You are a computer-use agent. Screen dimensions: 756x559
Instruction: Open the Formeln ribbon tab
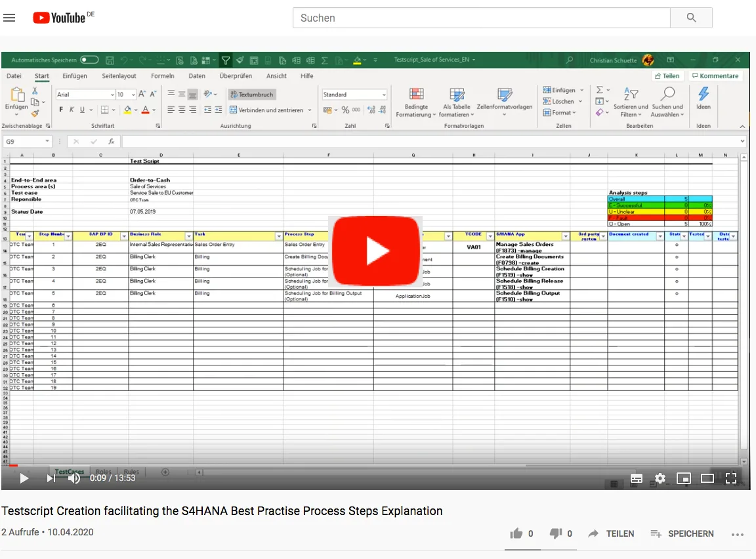(x=163, y=75)
